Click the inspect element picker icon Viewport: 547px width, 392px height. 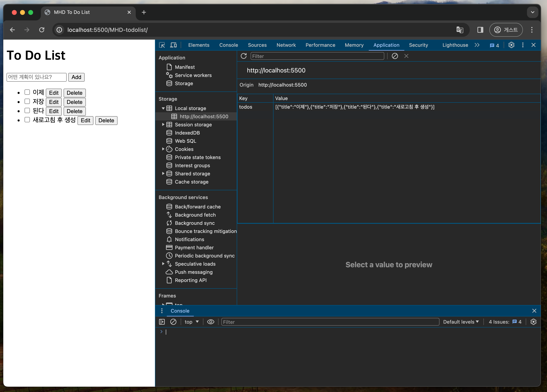click(x=162, y=45)
